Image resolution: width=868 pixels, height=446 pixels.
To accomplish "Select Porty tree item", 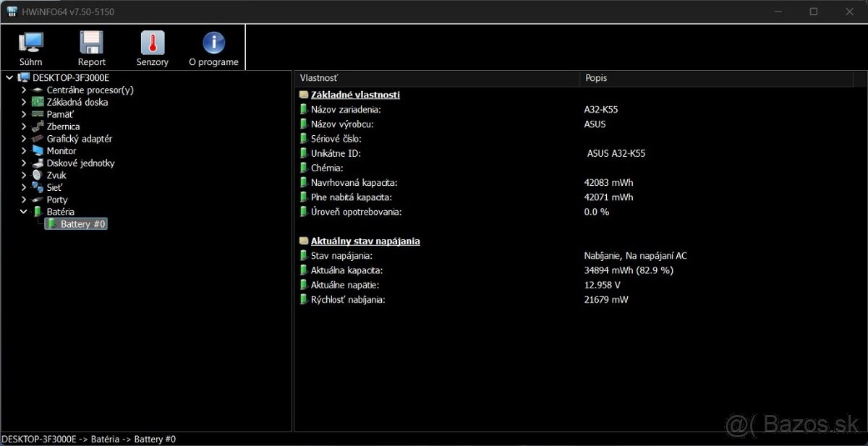I will coord(57,200).
